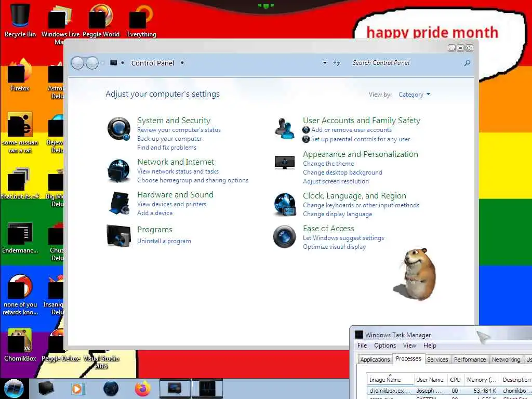Click the Control Panel taskbar button
This screenshot has height=399, width=532.
click(x=175, y=389)
